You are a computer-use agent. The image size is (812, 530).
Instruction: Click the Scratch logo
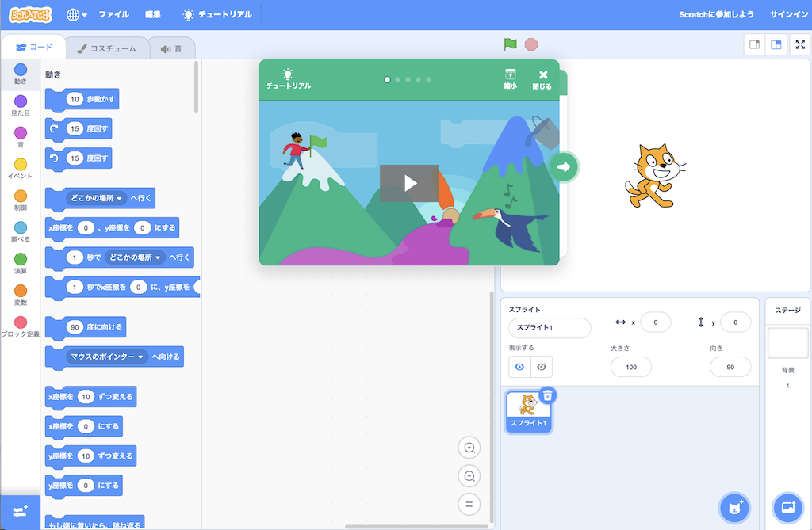click(x=31, y=14)
